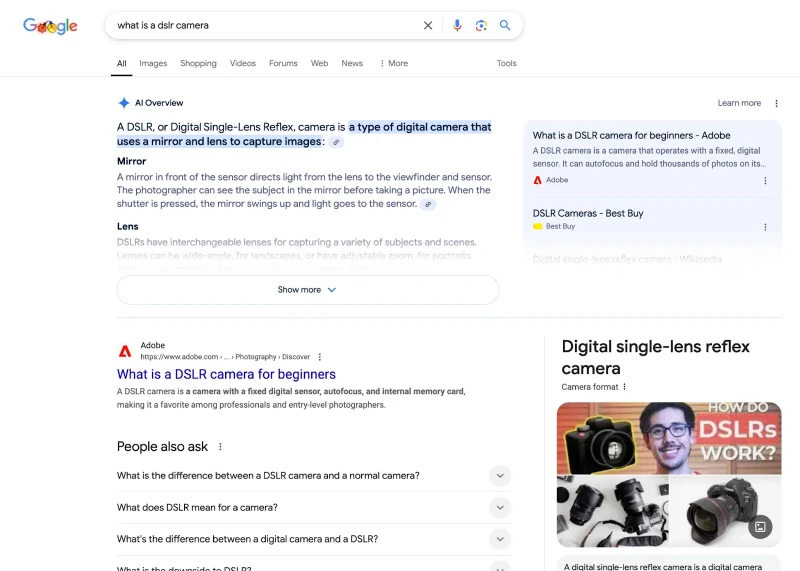This screenshot has width=800, height=571.
Task: Click the 'Mirror' subheading in AI Overview
Action: coord(132,161)
